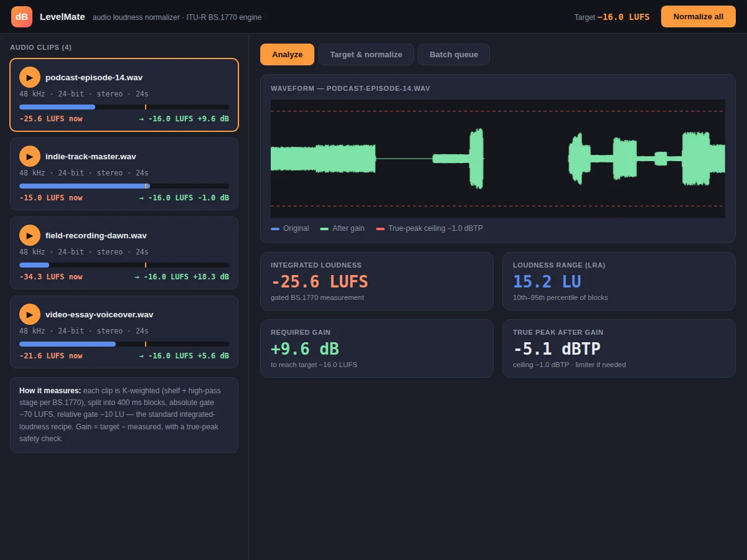Click 'ceiling −1.0 dBTP · limiter if needed' caption
Image resolution: width=747 pixels, height=560 pixels.
click(x=570, y=365)
